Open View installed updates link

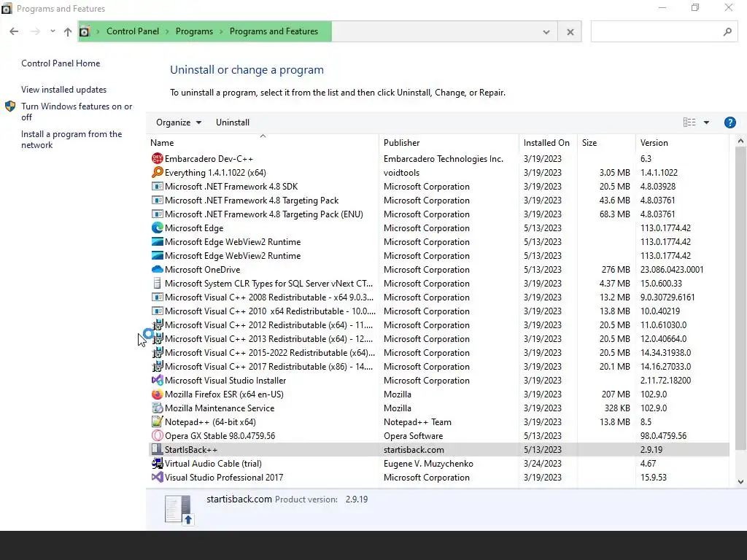(64, 90)
